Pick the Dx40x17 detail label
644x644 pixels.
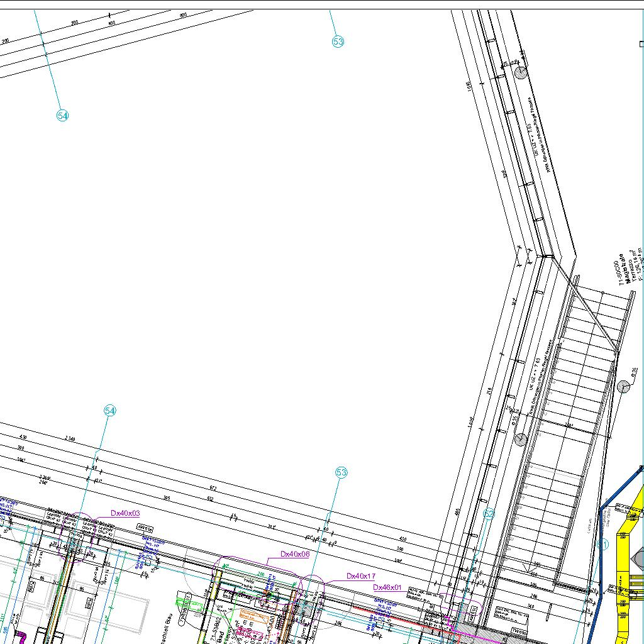(361, 576)
